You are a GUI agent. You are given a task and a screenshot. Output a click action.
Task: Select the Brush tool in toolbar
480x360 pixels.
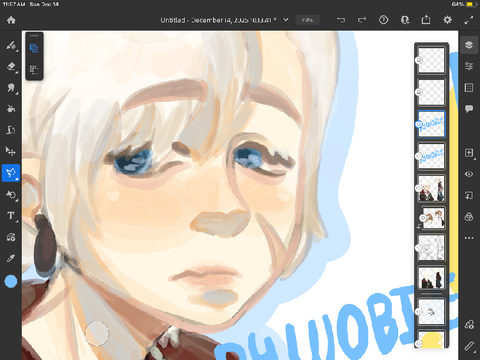pyautogui.click(x=11, y=45)
